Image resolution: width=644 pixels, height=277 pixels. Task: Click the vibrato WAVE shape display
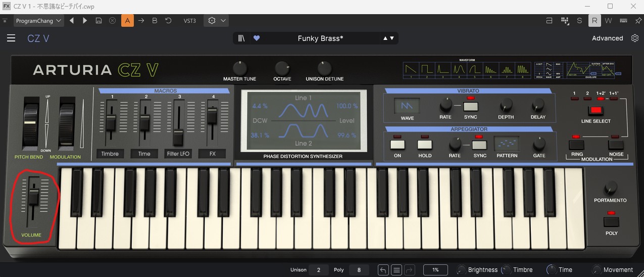click(x=407, y=106)
